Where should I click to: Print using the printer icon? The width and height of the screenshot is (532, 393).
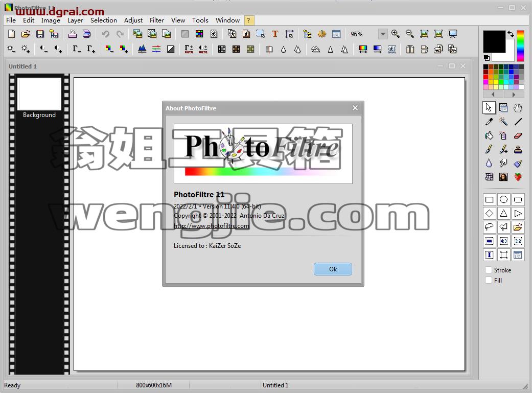point(72,34)
